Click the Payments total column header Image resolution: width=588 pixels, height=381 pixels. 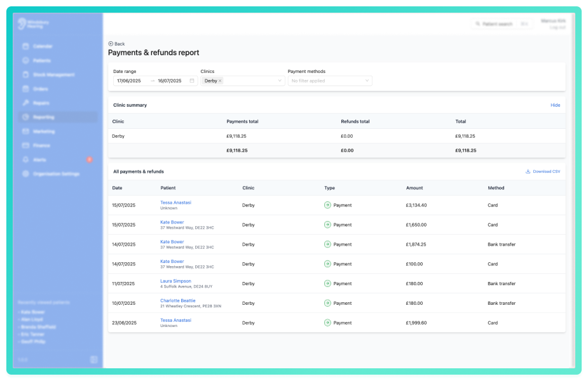pyautogui.click(x=242, y=121)
